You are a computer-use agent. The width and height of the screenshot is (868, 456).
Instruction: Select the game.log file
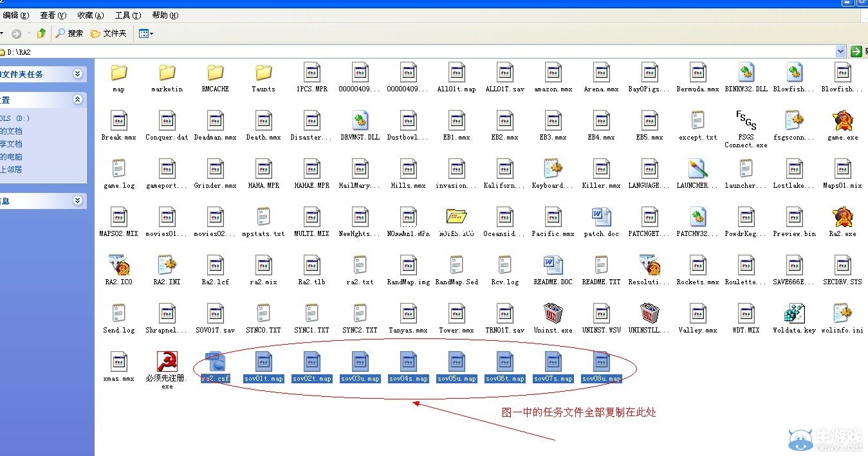118,169
